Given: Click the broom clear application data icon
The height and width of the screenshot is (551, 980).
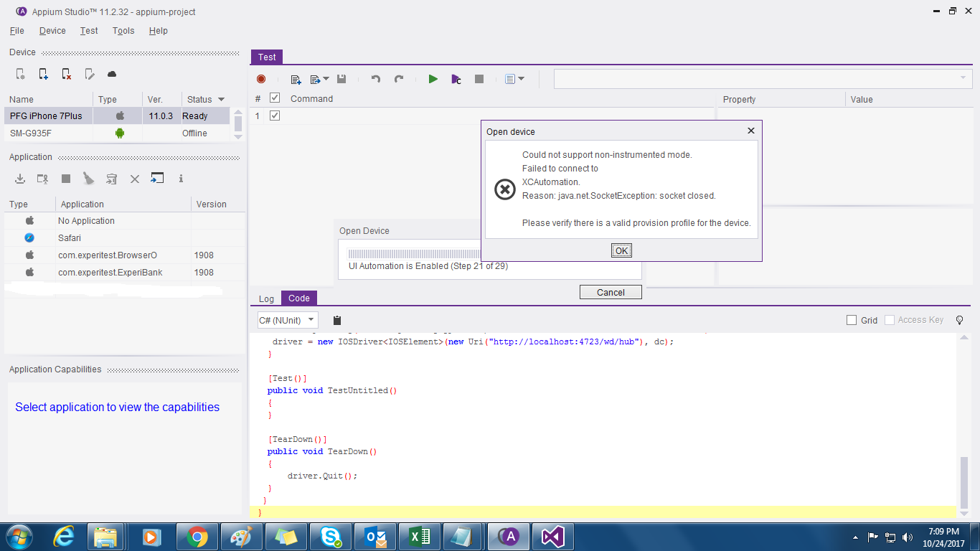Looking at the screenshot, I should click(x=88, y=179).
